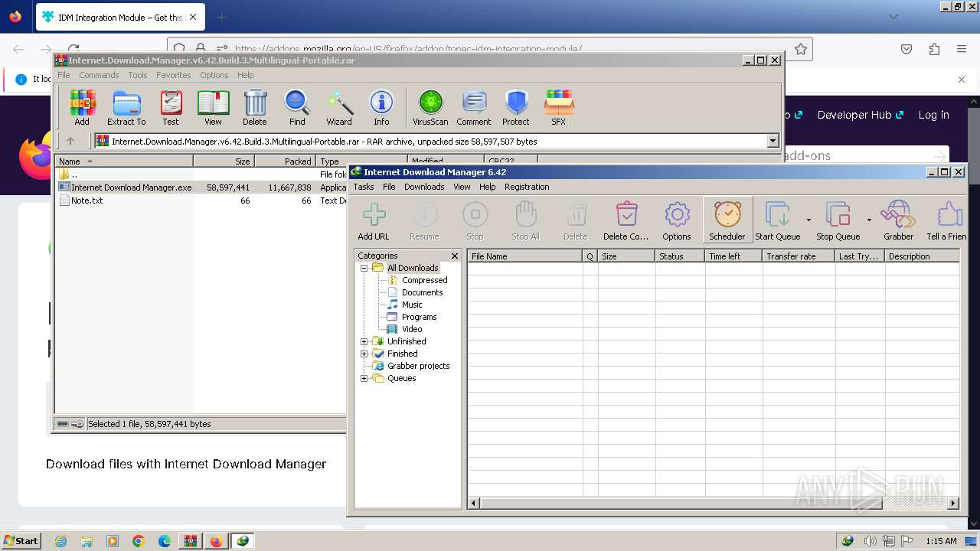Click the Windows Start button
This screenshot has height=551, width=980.
pos(21,541)
